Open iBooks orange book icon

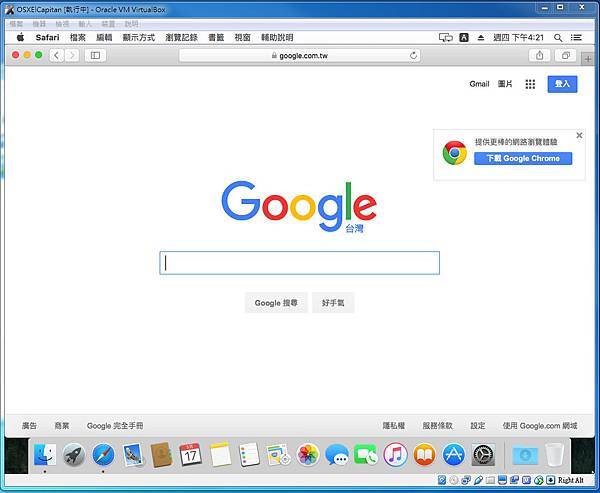[x=424, y=455]
